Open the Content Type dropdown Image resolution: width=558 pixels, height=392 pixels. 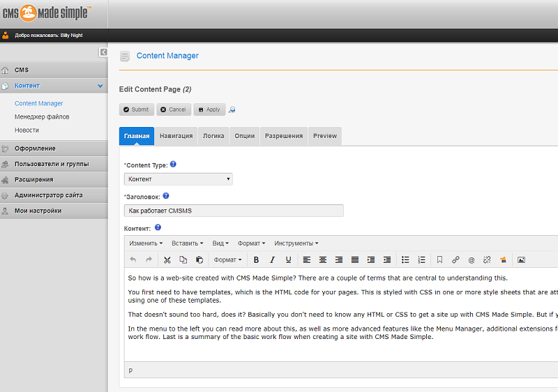(178, 179)
